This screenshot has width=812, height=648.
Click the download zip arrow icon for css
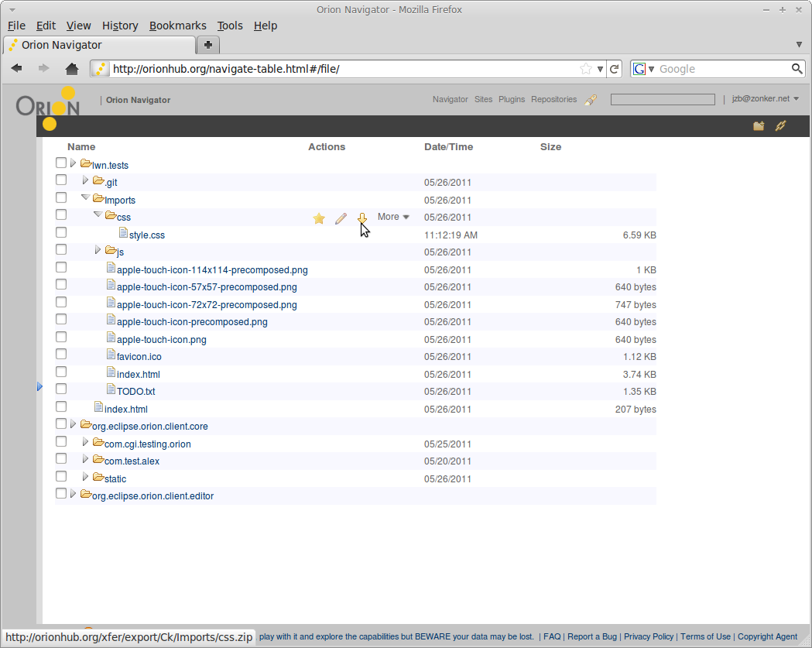[x=362, y=218]
